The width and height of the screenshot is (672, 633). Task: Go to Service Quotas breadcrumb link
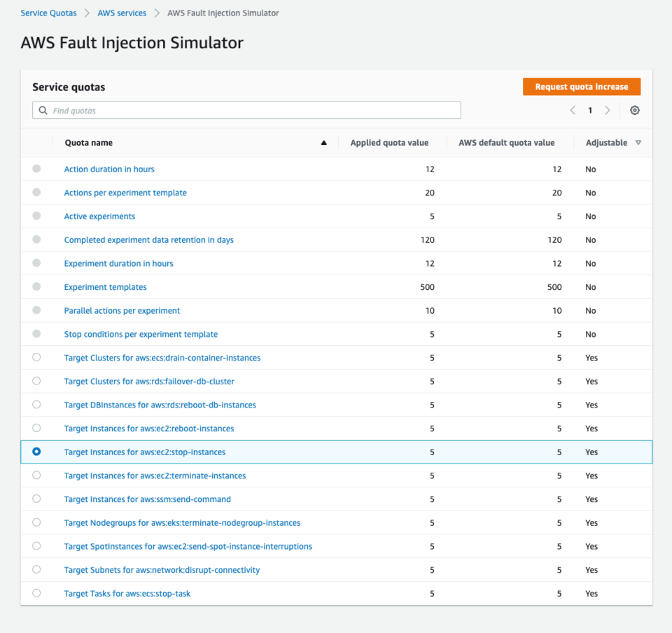48,13
